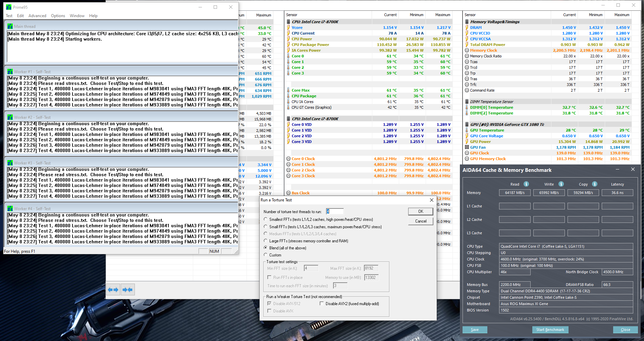Click the chip icon beside DIMM Temperature Sensor
Image resolution: width=644 pixels, height=341 pixels.
(x=467, y=102)
